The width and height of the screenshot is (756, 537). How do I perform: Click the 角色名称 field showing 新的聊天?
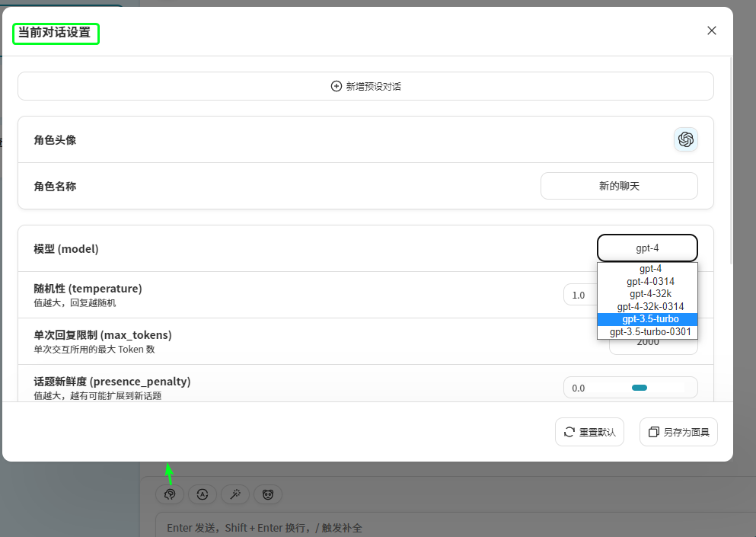[x=619, y=186]
